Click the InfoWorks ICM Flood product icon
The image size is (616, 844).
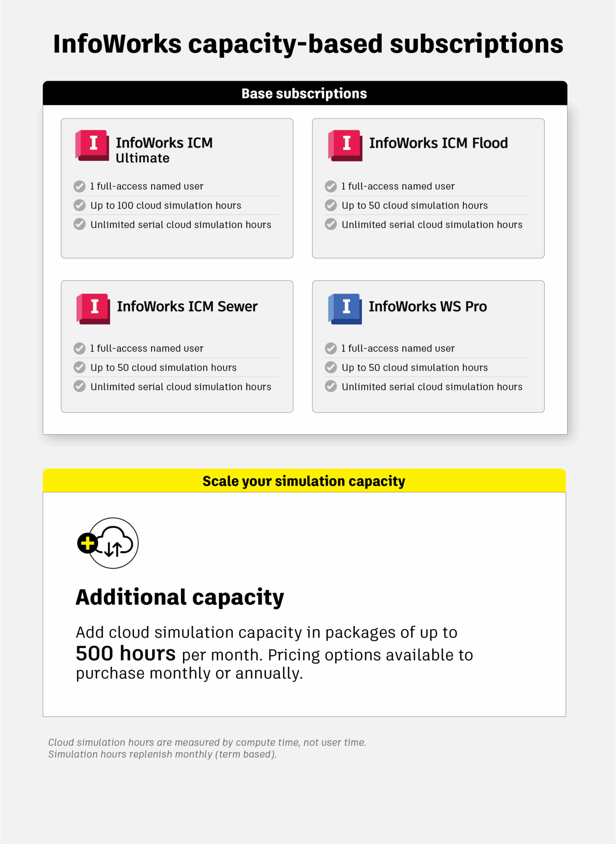coord(346,145)
